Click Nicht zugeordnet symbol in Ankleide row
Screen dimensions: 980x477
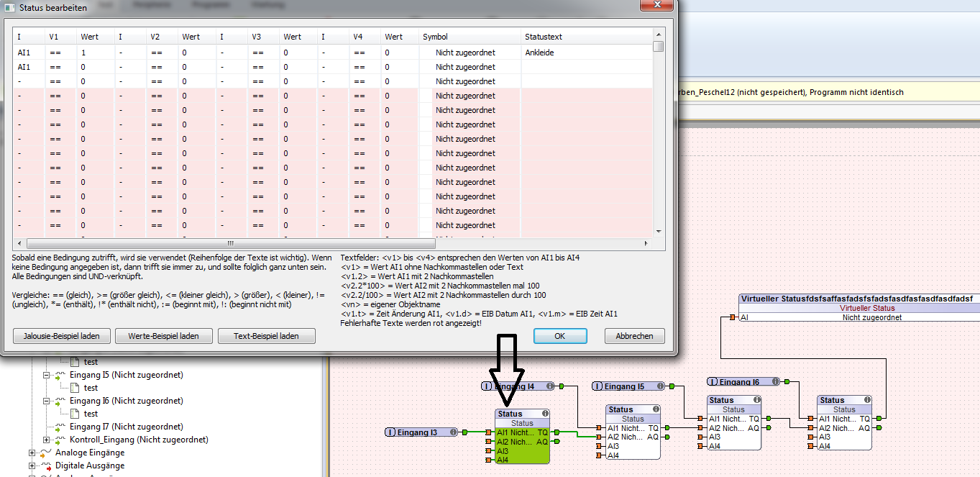(470, 53)
